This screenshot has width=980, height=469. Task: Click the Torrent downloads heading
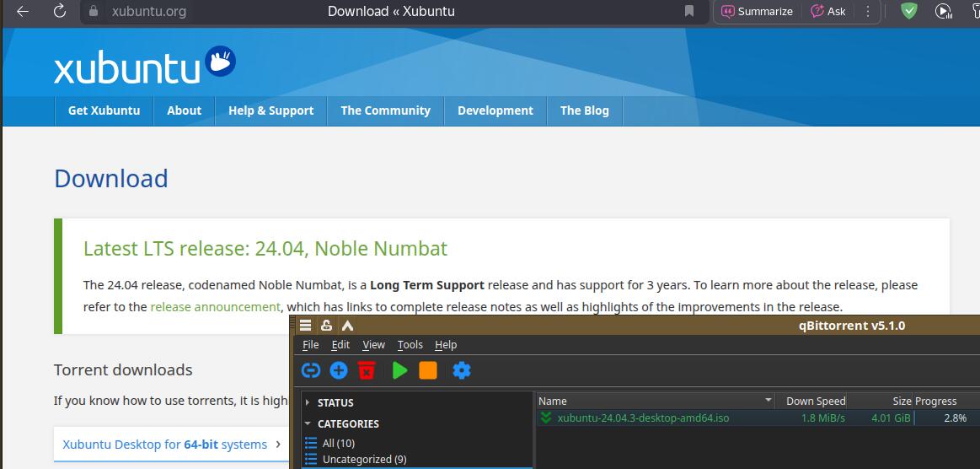[x=123, y=370]
